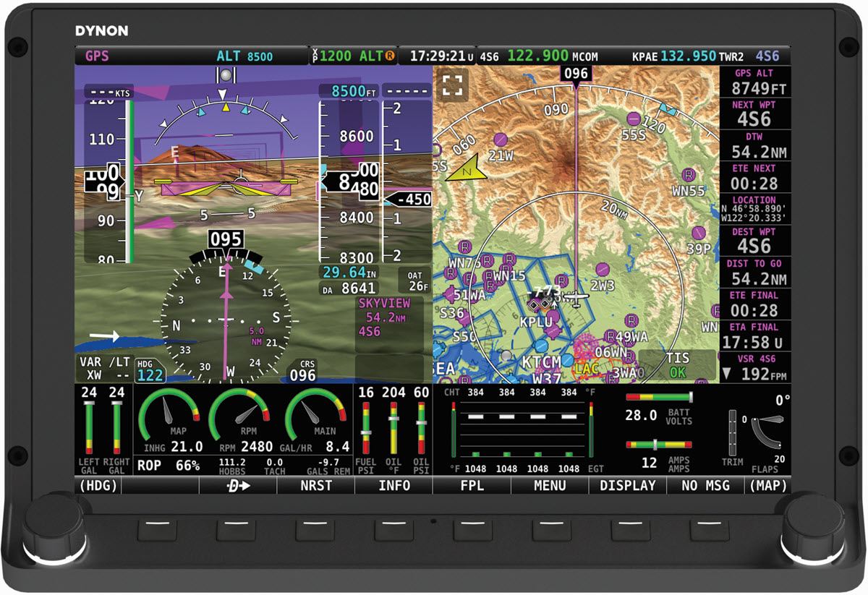868x595 pixels.
Task: Click the white wind direction arrow
Action: pos(105,336)
